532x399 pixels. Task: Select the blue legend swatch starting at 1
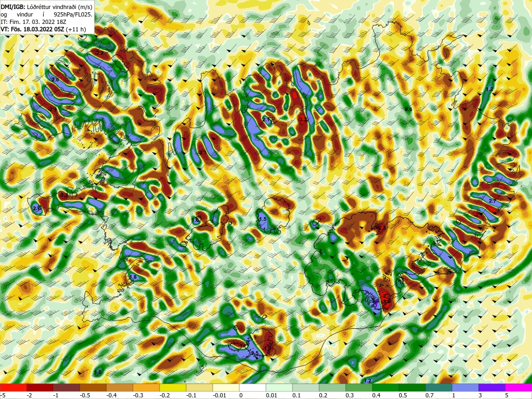point(465,387)
